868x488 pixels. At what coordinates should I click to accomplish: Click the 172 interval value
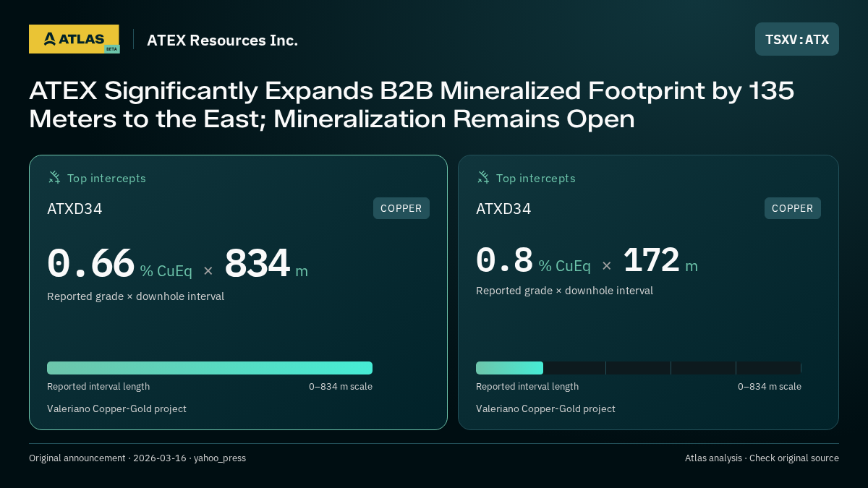pos(651,260)
